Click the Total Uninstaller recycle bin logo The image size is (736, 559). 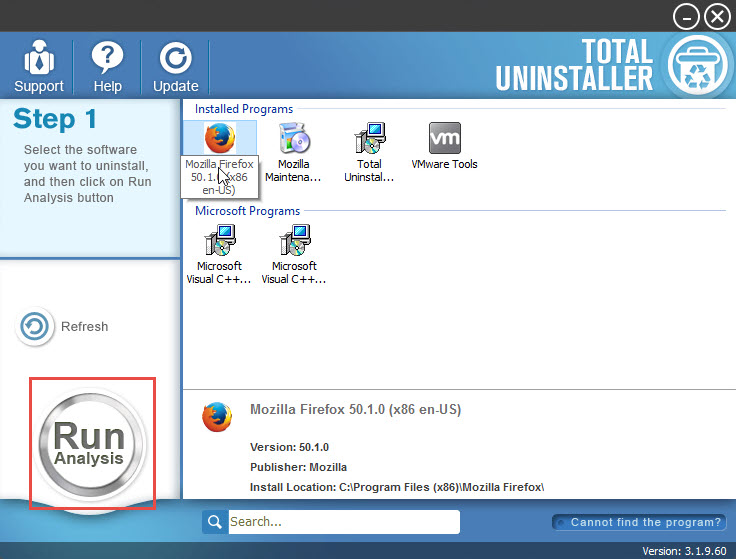click(698, 65)
